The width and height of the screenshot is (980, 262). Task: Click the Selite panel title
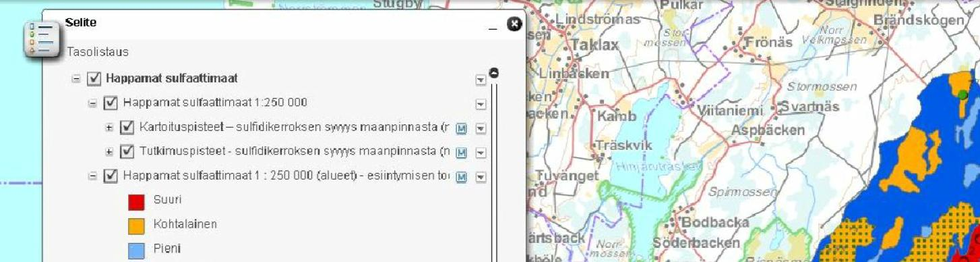click(x=81, y=23)
